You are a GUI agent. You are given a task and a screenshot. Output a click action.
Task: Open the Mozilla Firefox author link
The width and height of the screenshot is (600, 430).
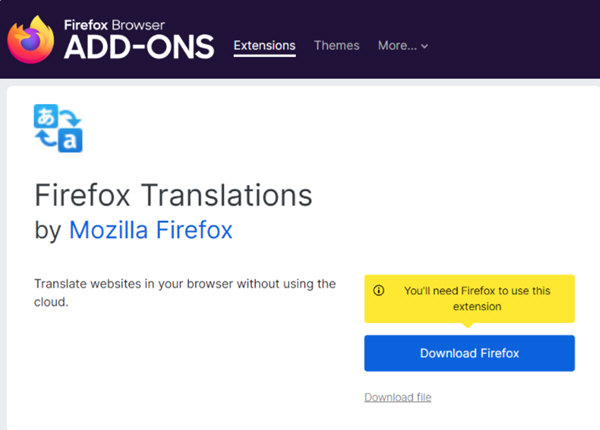coord(150,230)
